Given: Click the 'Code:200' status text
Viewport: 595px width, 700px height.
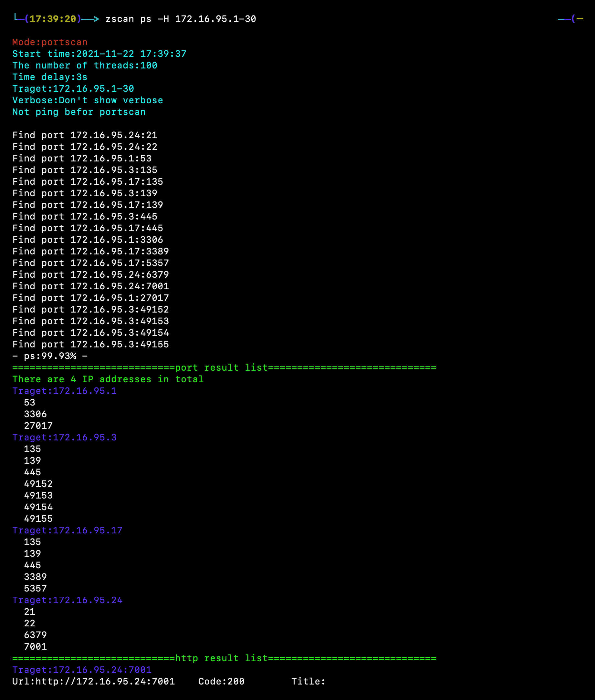Looking at the screenshot, I should pyautogui.click(x=221, y=682).
